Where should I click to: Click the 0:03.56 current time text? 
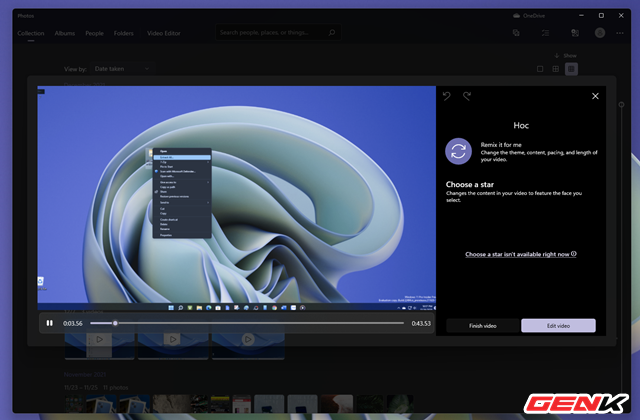[x=73, y=323]
